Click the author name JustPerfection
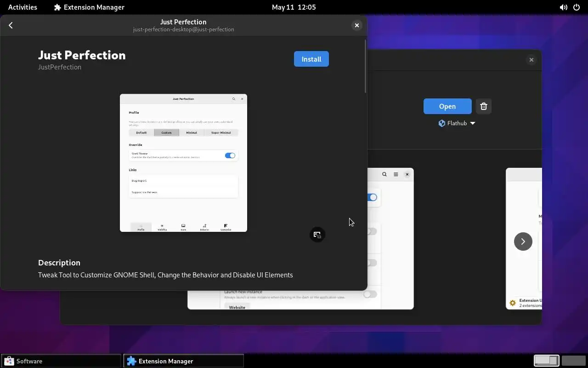Viewport: 588px width, 368px height. [x=60, y=67]
